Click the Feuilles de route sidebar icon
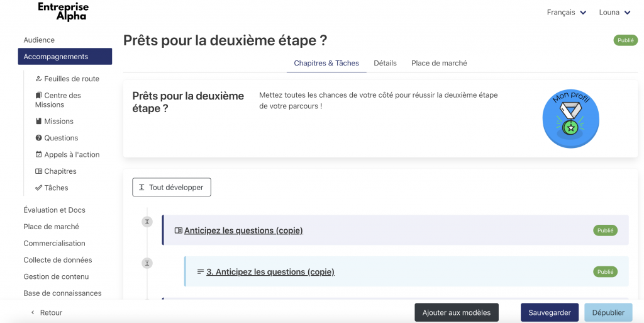The width and height of the screenshot is (644, 323). click(39, 79)
